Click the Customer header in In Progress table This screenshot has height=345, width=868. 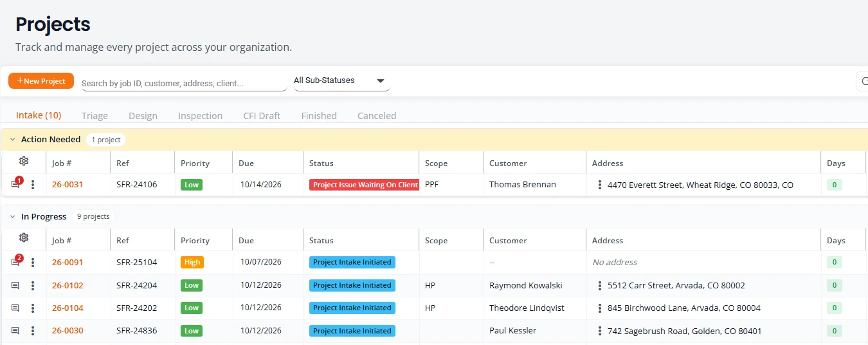pos(508,241)
